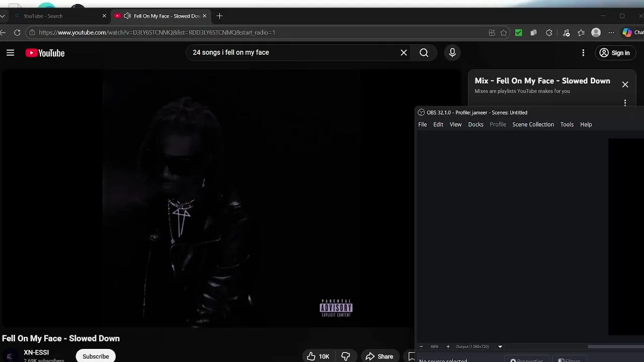Run search with magnifier button
Viewport: 644px width, 362px height.
click(424, 52)
